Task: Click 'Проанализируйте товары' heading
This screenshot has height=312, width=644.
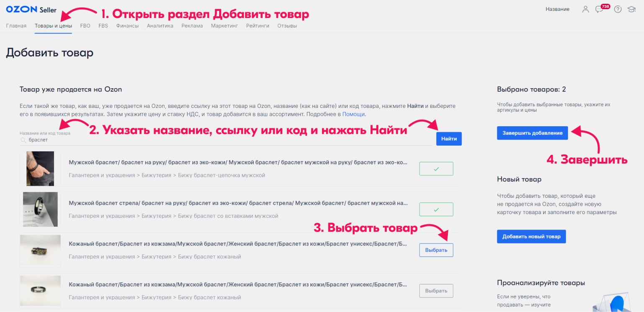Action: coord(541,283)
